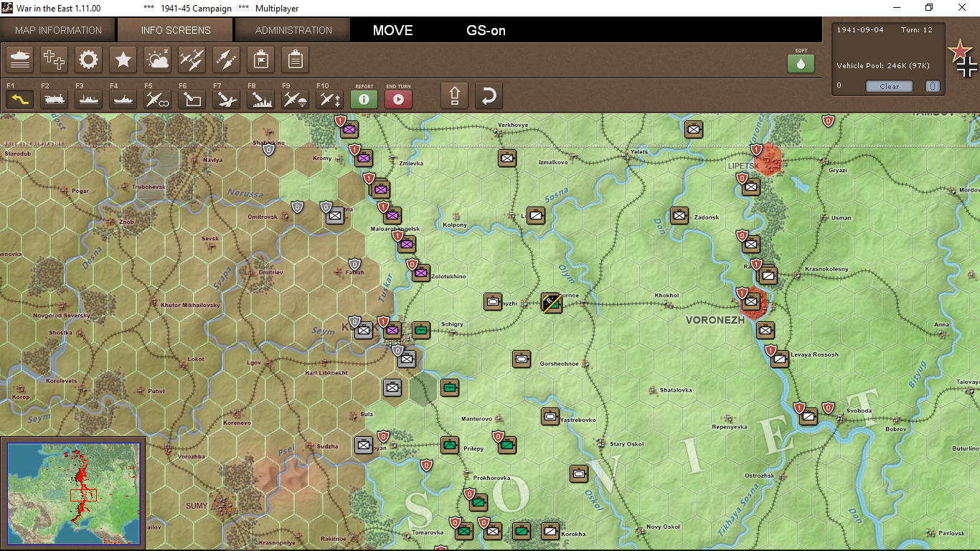This screenshot has width=980, height=551.
Task: Open the clipboard list log icon
Action: click(x=295, y=60)
